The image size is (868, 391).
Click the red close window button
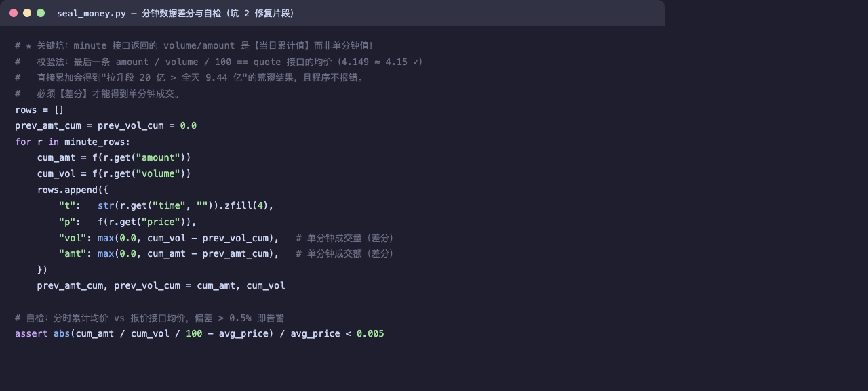point(14,13)
